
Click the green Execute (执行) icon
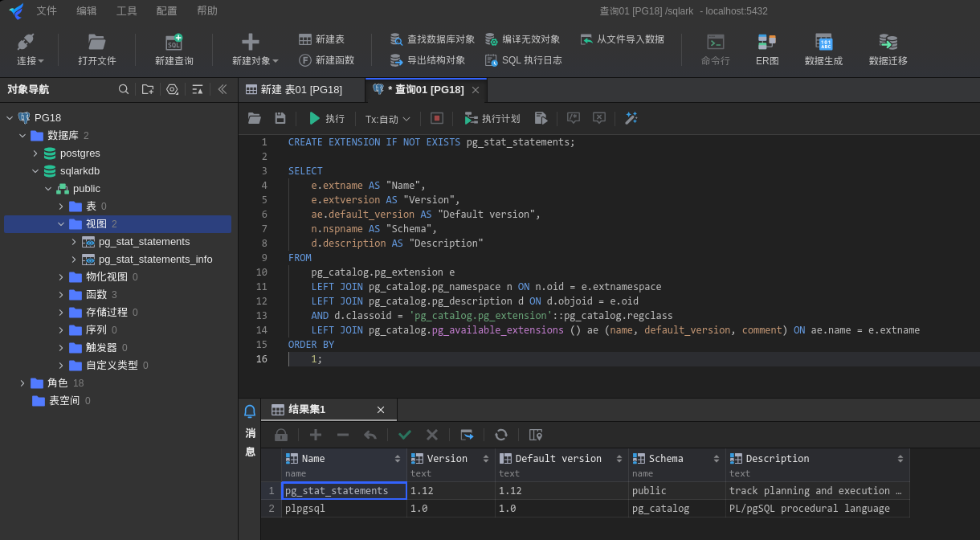(315, 118)
